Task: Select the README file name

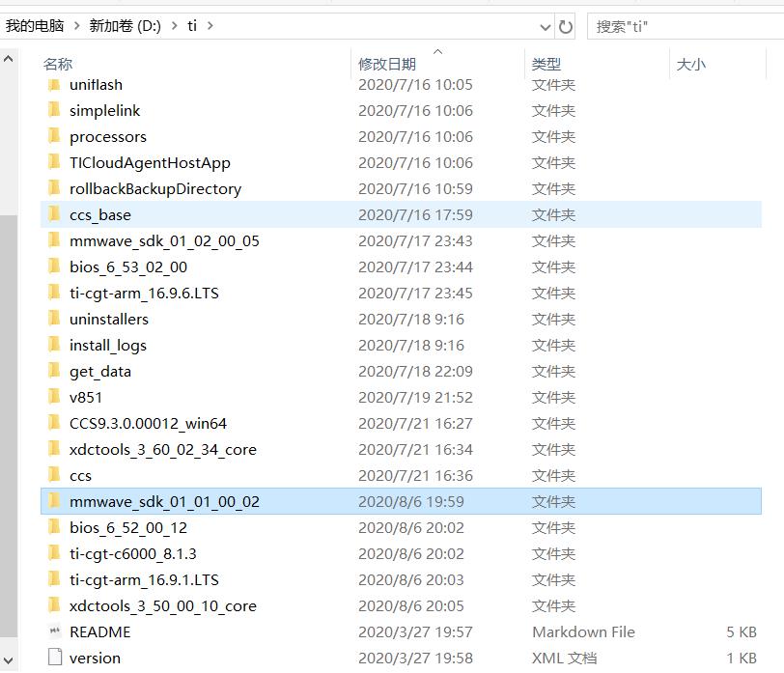Action: (x=100, y=631)
